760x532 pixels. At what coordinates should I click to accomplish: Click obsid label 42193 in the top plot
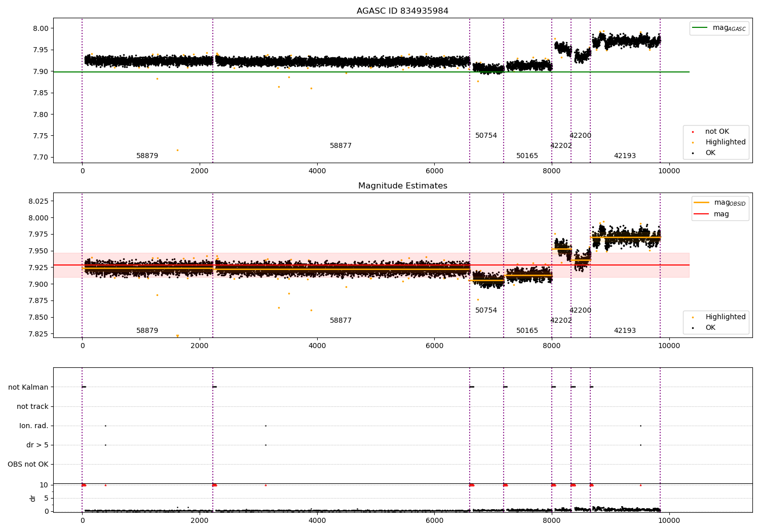pos(625,156)
